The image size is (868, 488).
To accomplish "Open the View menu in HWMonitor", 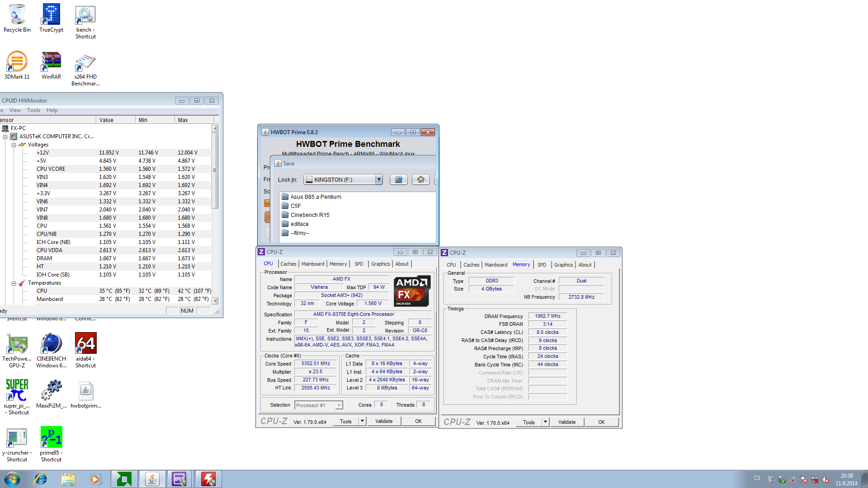I will coord(15,110).
